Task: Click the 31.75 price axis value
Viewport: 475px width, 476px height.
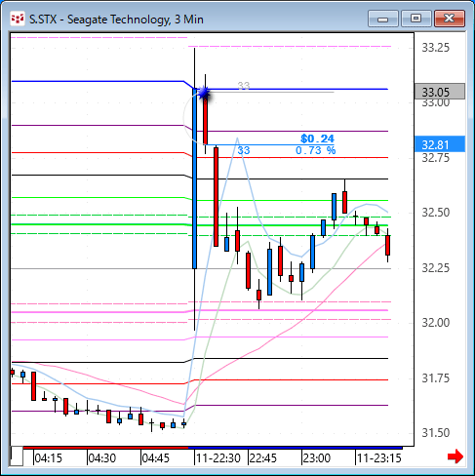Action: click(x=436, y=378)
